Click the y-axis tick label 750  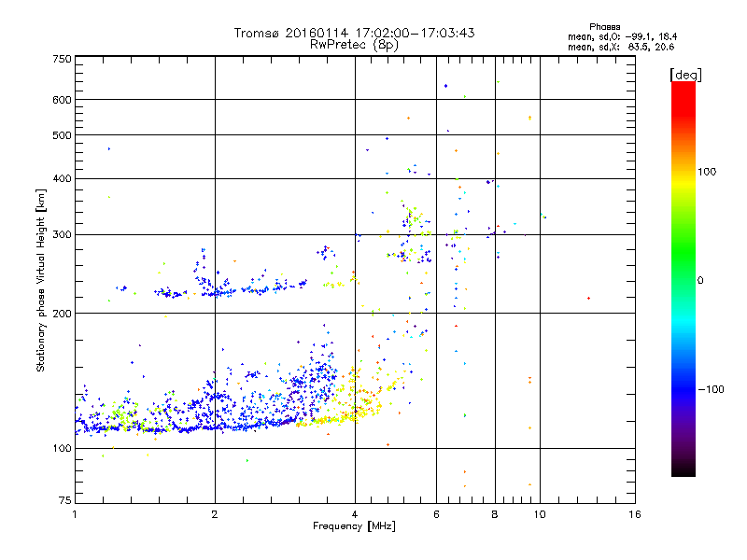pos(62,59)
